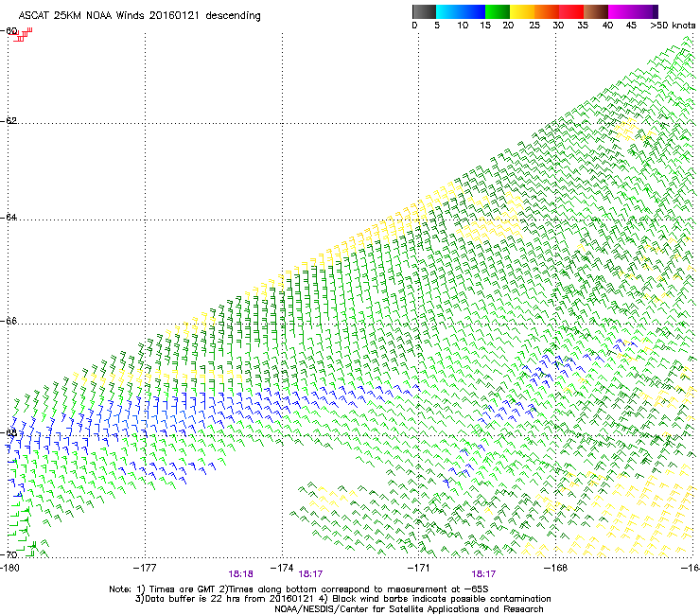The height and width of the screenshot is (615, 700).
Task: Click the yellow 20-25 knots color segment
Action: click(x=522, y=11)
